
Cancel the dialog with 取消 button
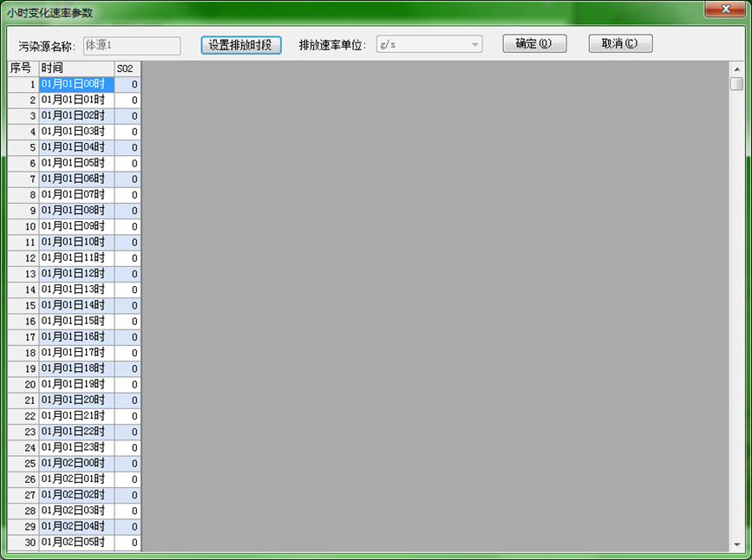(x=620, y=44)
